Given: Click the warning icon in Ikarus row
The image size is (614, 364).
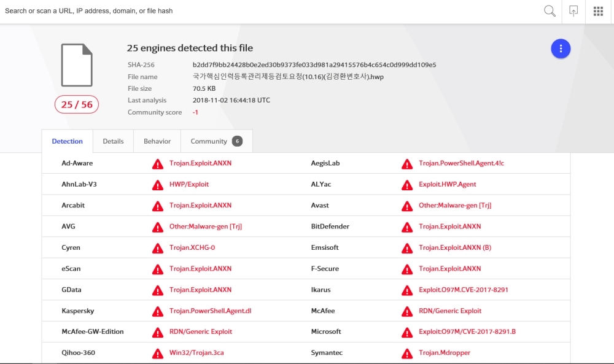Looking at the screenshot, I should click(407, 290).
